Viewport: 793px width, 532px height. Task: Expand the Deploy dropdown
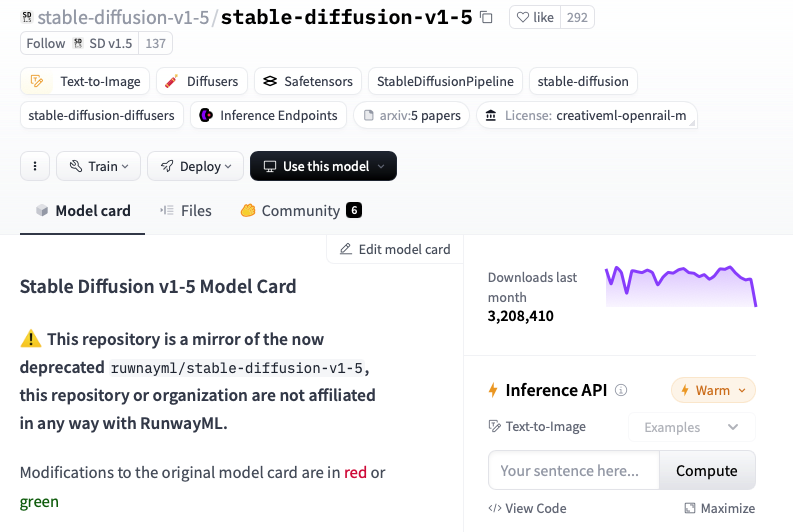(195, 166)
